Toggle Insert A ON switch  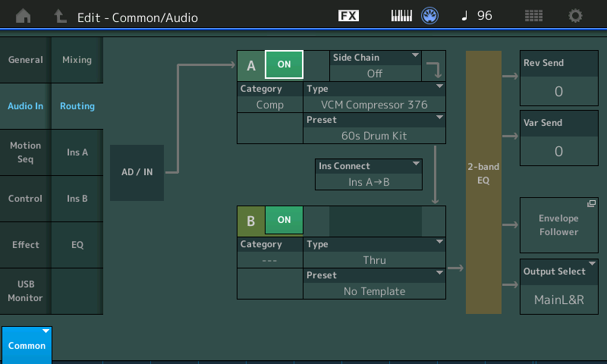284,64
